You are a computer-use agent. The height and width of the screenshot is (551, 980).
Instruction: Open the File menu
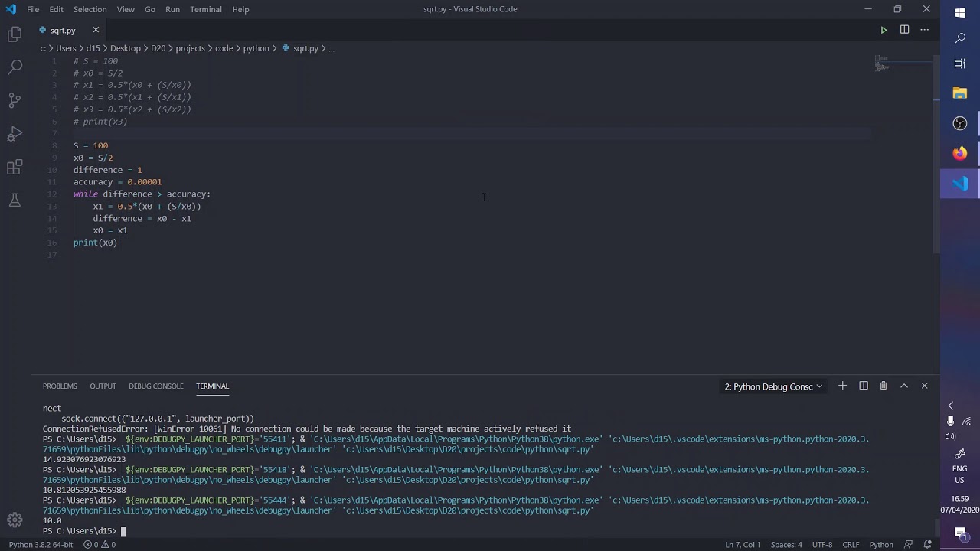click(x=33, y=9)
